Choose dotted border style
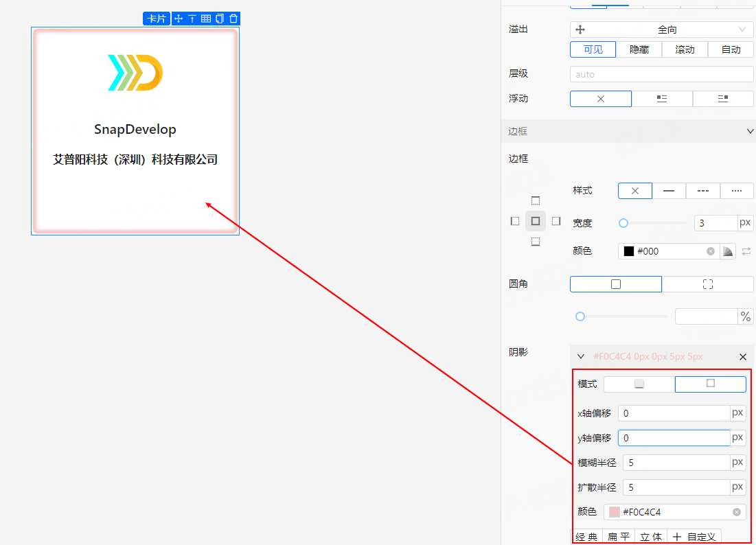Screen dimensions: 756x545 737,191
